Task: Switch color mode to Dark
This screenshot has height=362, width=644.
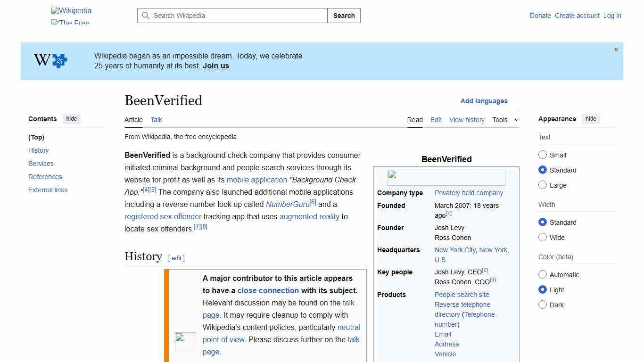Action: click(x=543, y=305)
